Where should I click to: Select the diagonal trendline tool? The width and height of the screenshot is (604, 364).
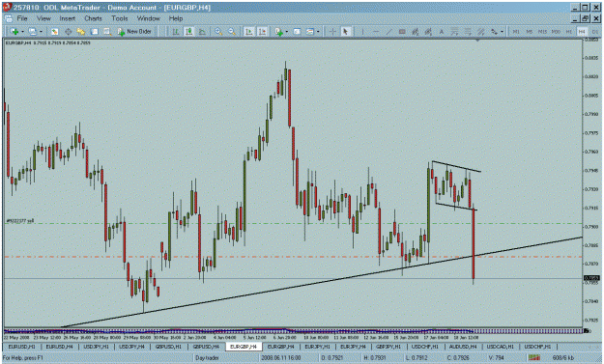(x=388, y=32)
